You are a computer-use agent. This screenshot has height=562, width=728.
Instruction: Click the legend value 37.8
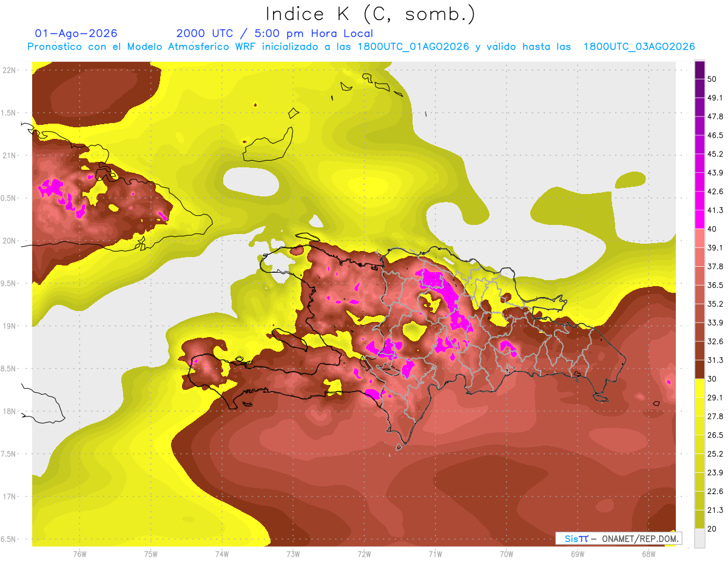coord(715,266)
